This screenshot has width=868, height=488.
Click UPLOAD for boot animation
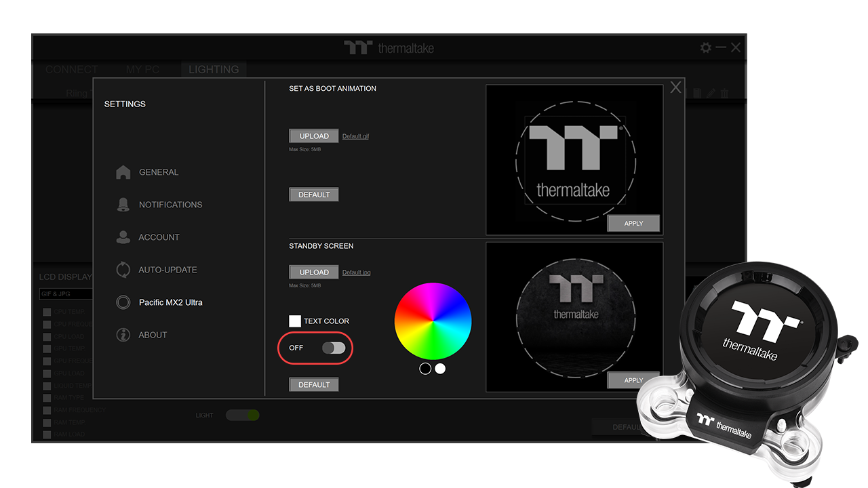coord(314,136)
